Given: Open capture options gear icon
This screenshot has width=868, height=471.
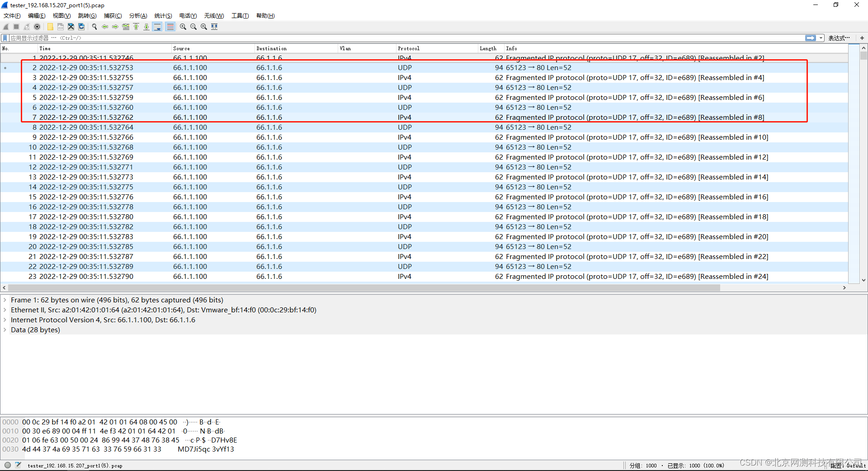Looking at the screenshot, I should click(37, 27).
